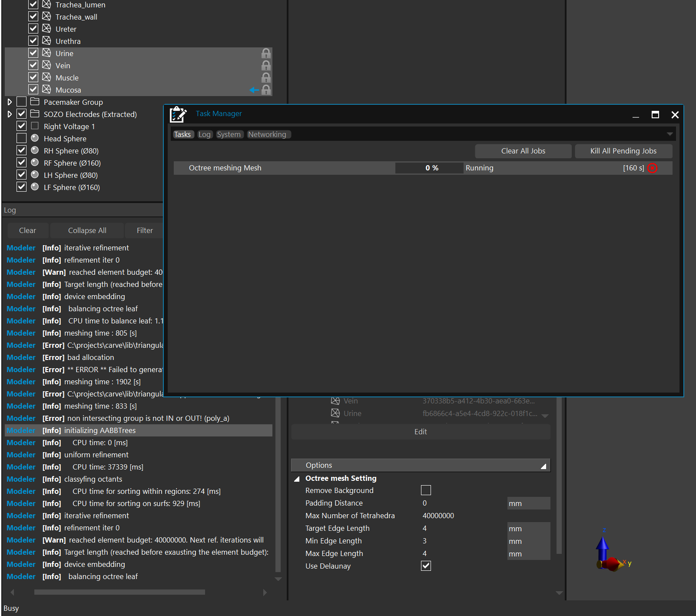Click the 3D axis orientation gizmo
696x616 pixels.
pos(612,551)
